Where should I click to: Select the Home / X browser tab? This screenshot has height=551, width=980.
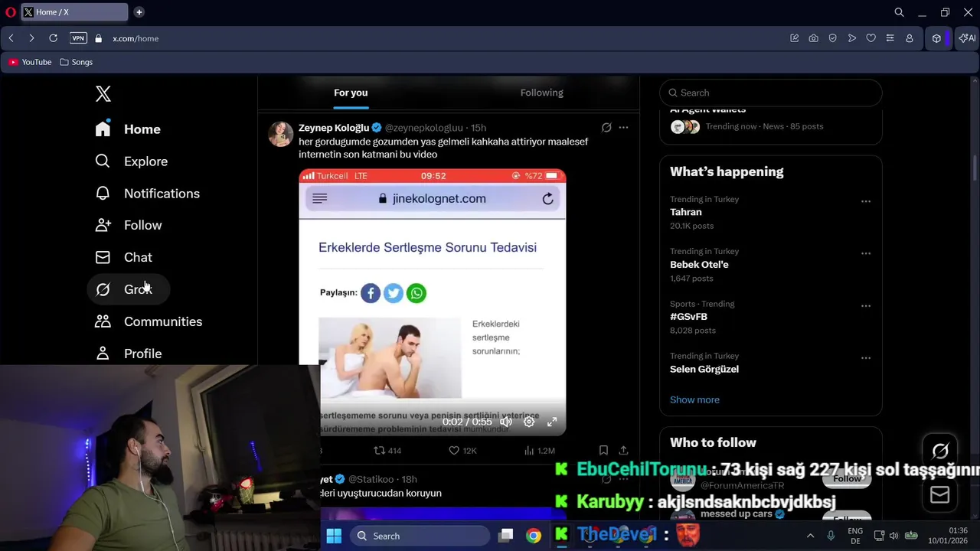point(74,12)
